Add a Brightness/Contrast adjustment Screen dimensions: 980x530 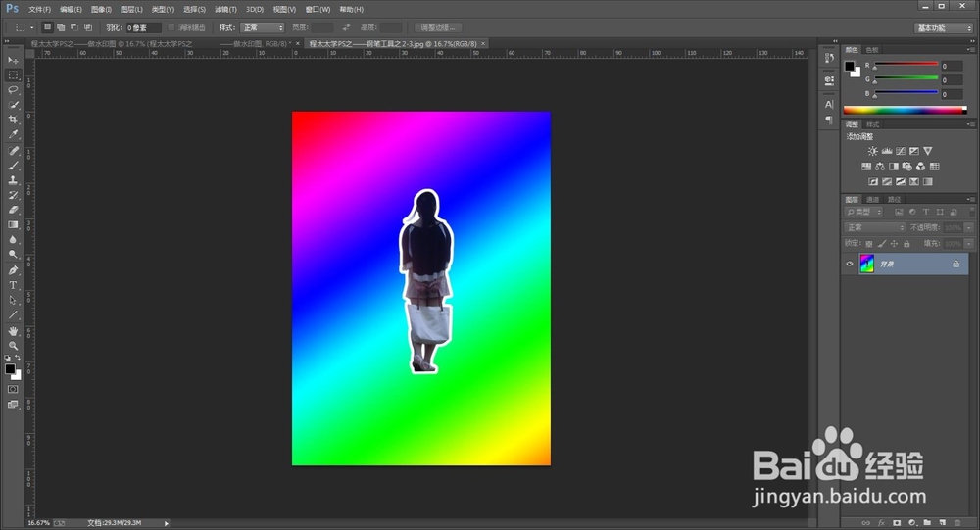pyautogui.click(x=872, y=151)
